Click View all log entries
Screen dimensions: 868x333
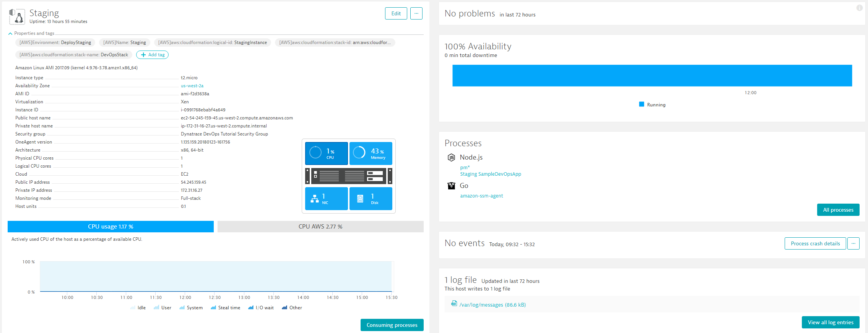click(831, 322)
